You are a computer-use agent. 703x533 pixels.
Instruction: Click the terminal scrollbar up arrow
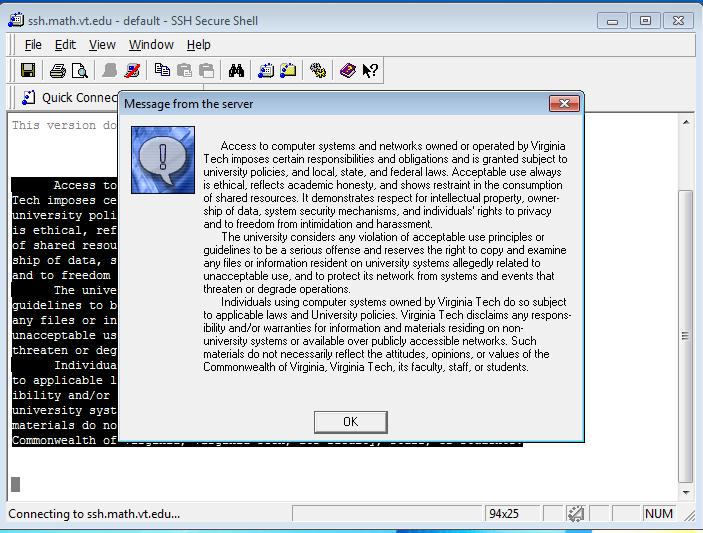(x=686, y=122)
